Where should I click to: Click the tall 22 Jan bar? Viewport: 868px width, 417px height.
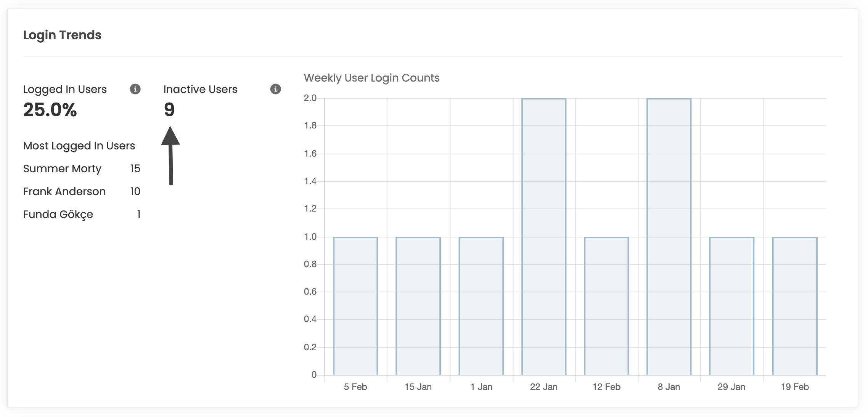click(543, 236)
